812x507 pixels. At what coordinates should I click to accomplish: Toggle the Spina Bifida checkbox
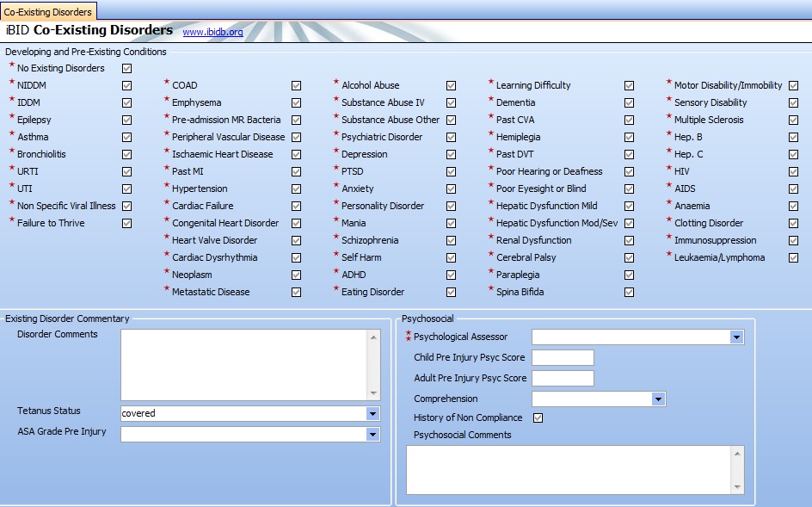coord(629,292)
